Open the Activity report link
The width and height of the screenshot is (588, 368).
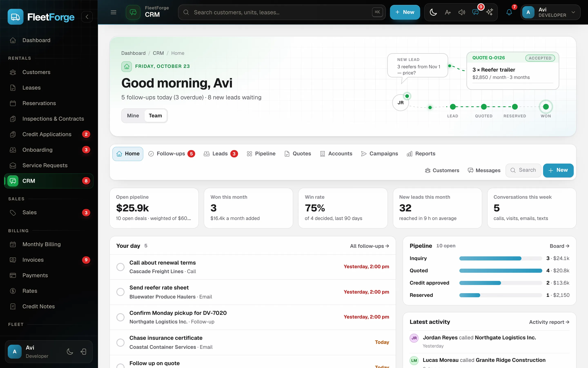click(549, 322)
